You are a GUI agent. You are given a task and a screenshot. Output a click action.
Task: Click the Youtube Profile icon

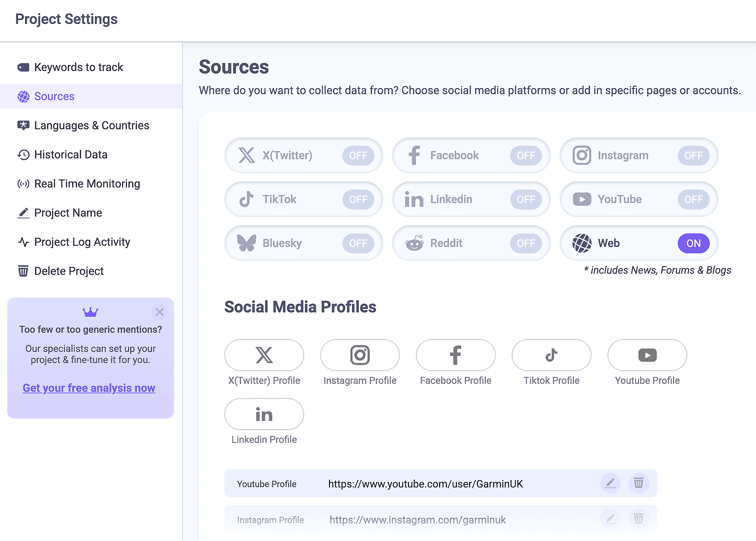tap(647, 355)
